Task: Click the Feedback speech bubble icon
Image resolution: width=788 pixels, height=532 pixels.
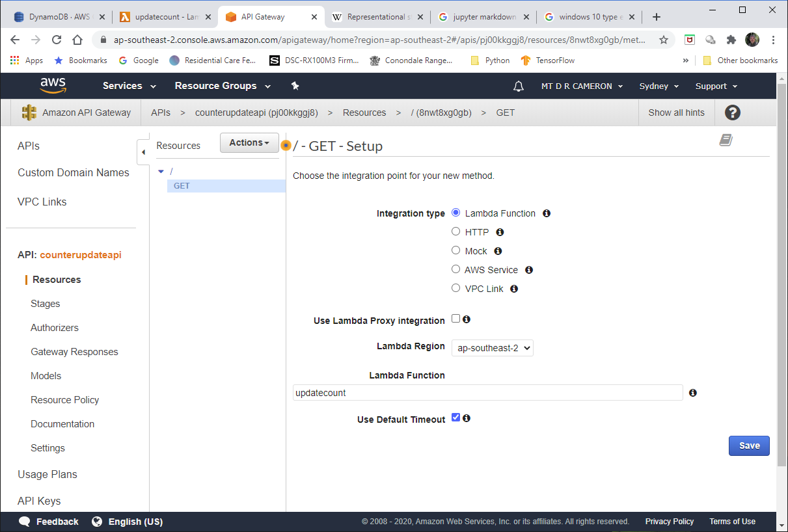Action: click(x=25, y=522)
